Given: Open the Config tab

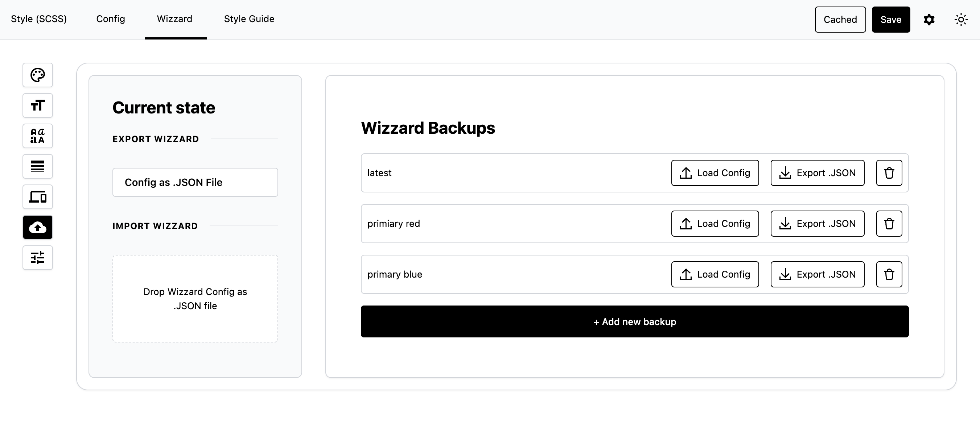Looking at the screenshot, I should click(111, 19).
